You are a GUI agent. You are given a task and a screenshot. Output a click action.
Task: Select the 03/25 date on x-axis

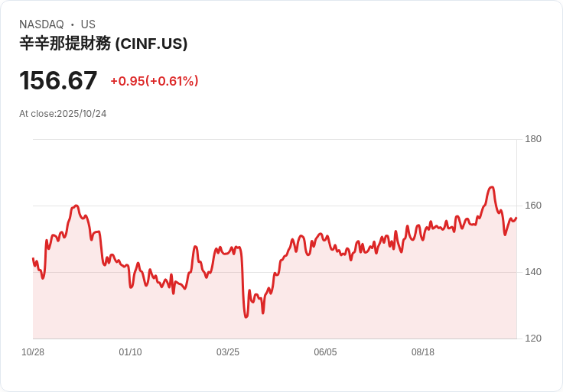(228, 352)
